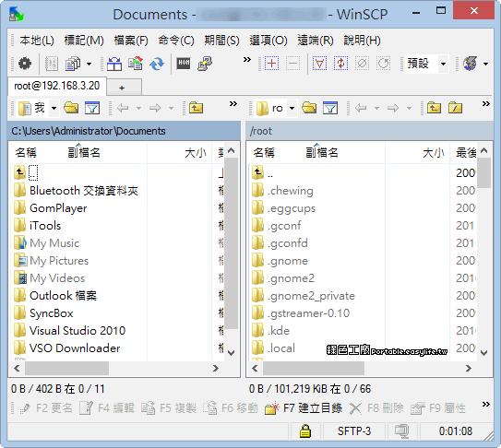This screenshot has width=501, height=448.
Task: Click the Clear Selection icon
Action: click(362, 64)
